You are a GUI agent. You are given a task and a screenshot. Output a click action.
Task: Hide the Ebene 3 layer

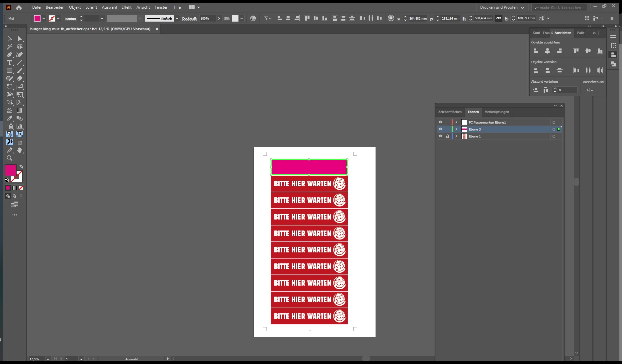(440, 129)
